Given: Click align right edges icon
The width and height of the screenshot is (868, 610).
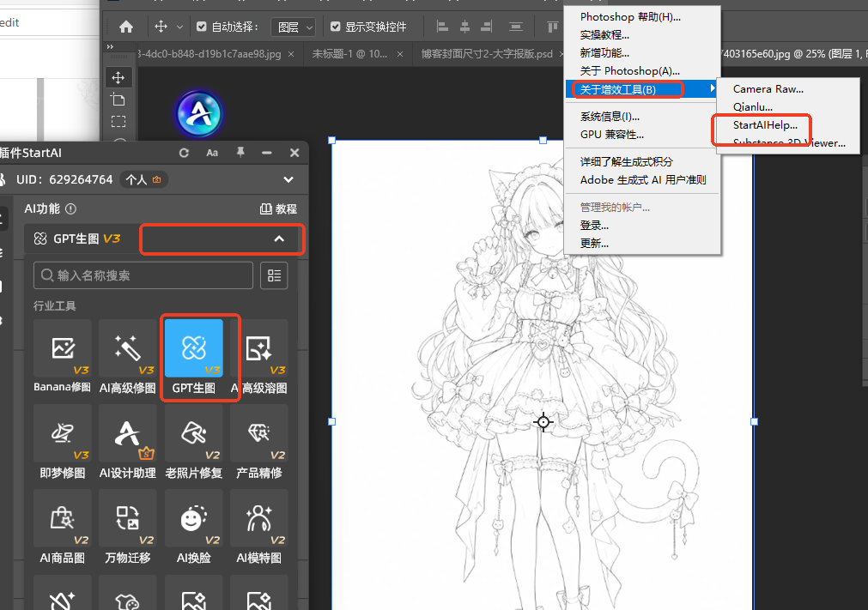Looking at the screenshot, I should coord(487,27).
